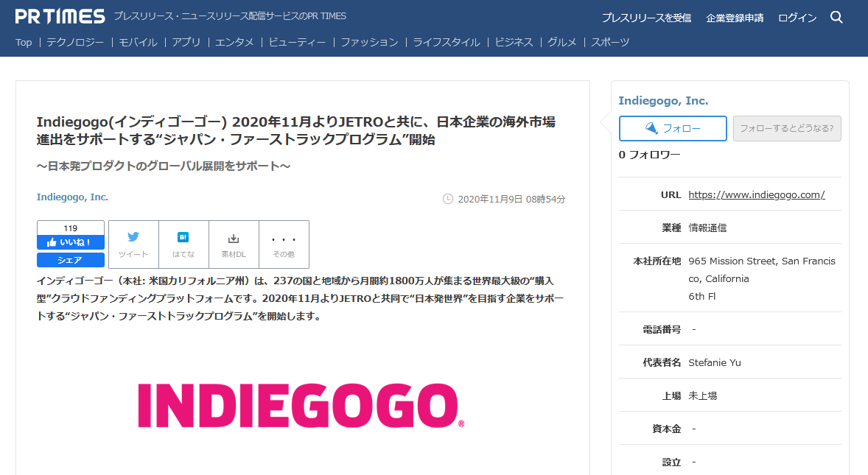Click the Facebook いいね! like button

coord(70,242)
